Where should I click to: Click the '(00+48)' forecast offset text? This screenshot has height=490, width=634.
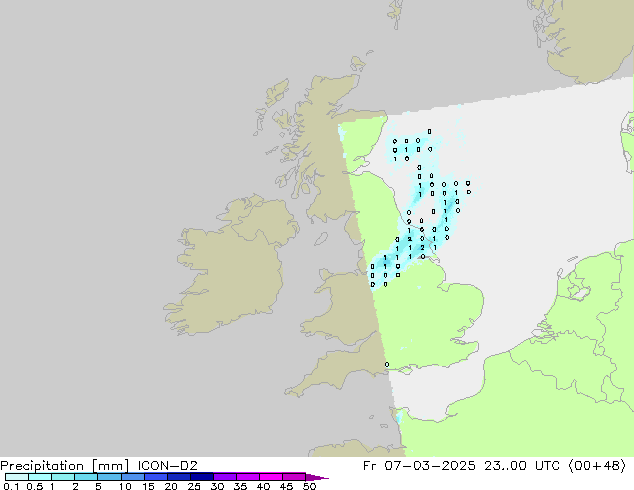coord(597,466)
